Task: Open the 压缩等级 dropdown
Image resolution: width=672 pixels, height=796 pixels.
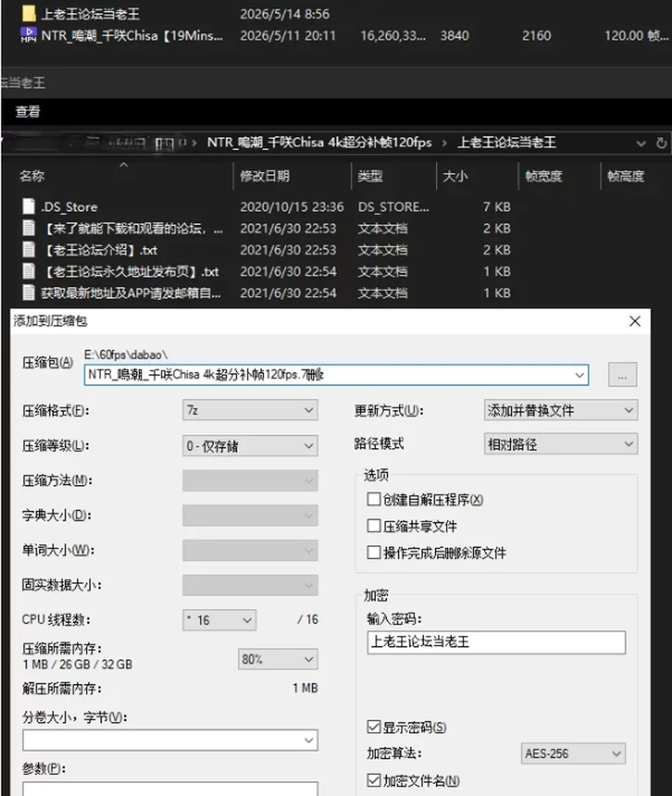Action: coord(250,446)
